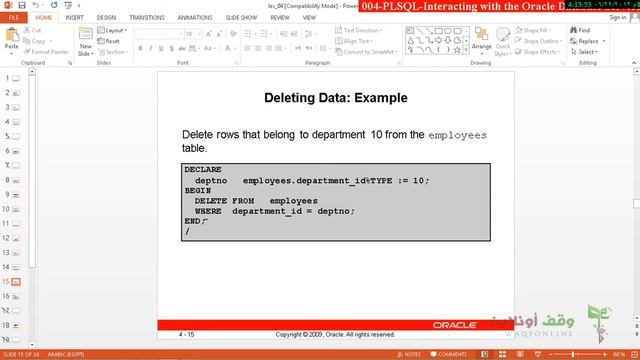This screenshot has height=360, width=640.
Task: Toggle Underline formatting
Action: (x=161, y=49)
